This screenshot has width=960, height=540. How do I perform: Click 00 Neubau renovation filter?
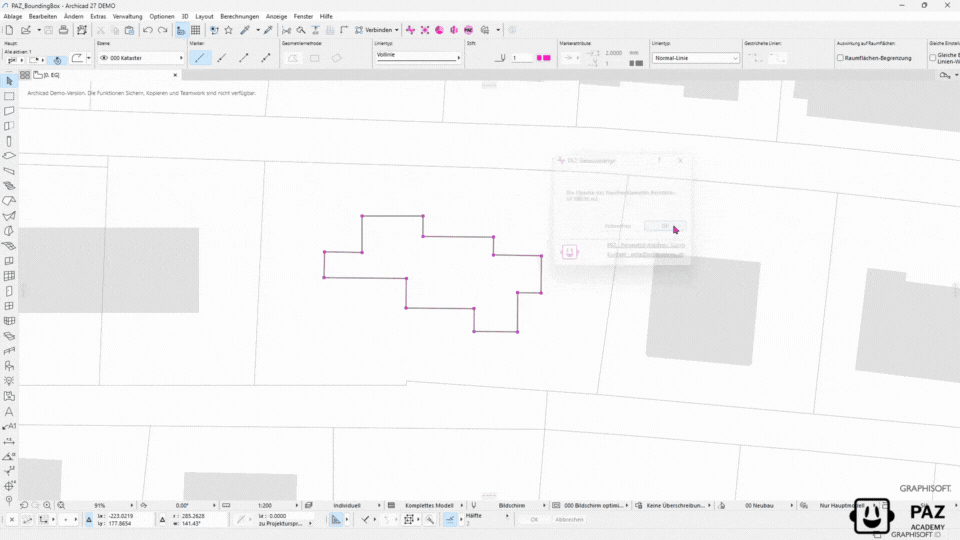(760, 506)
